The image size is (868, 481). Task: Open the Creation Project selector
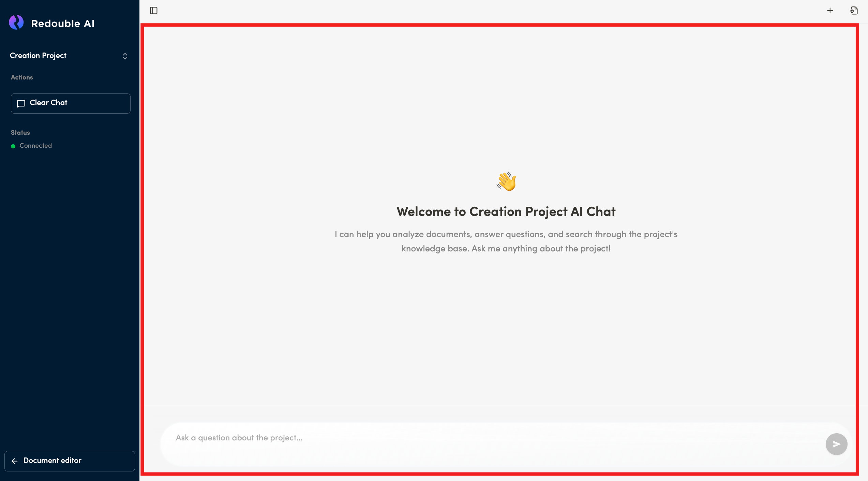pyautogui.click(x=38, y=56)
